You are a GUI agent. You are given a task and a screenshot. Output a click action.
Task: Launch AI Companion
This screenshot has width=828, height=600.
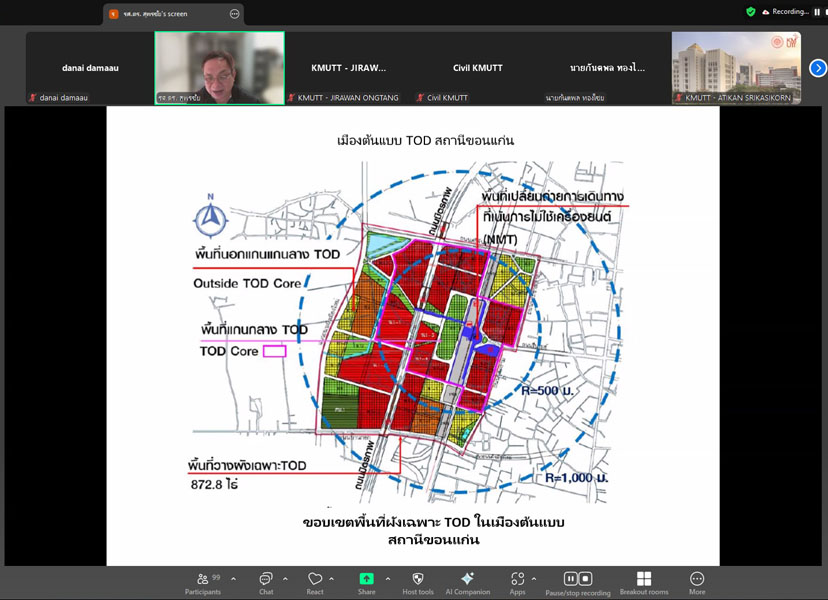coord(467,579)
